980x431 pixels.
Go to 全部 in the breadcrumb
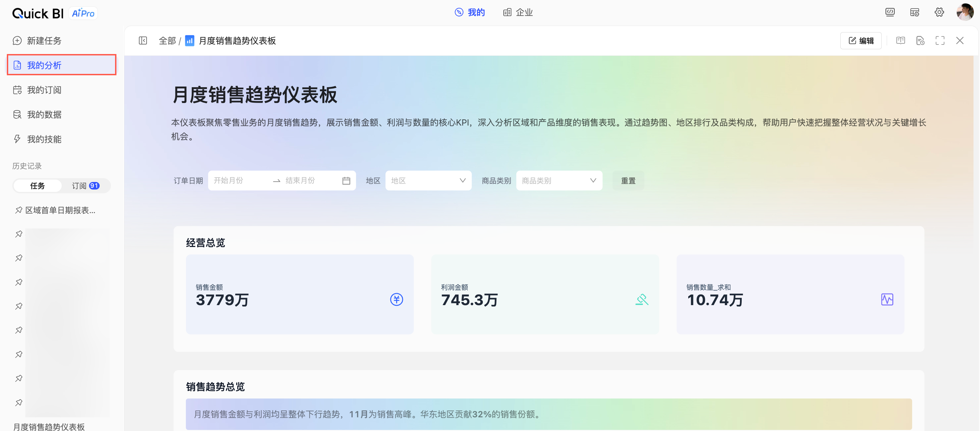click(167, 41)
